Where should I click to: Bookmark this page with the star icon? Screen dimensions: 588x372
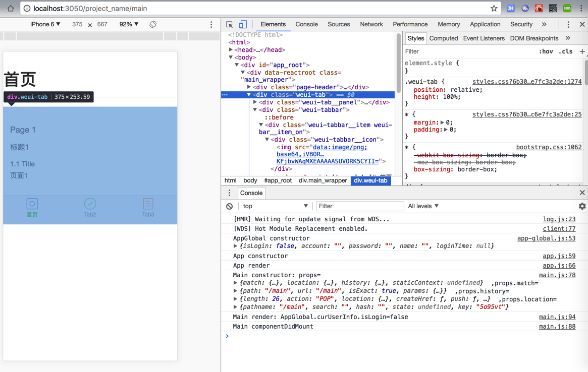point(494,9)
